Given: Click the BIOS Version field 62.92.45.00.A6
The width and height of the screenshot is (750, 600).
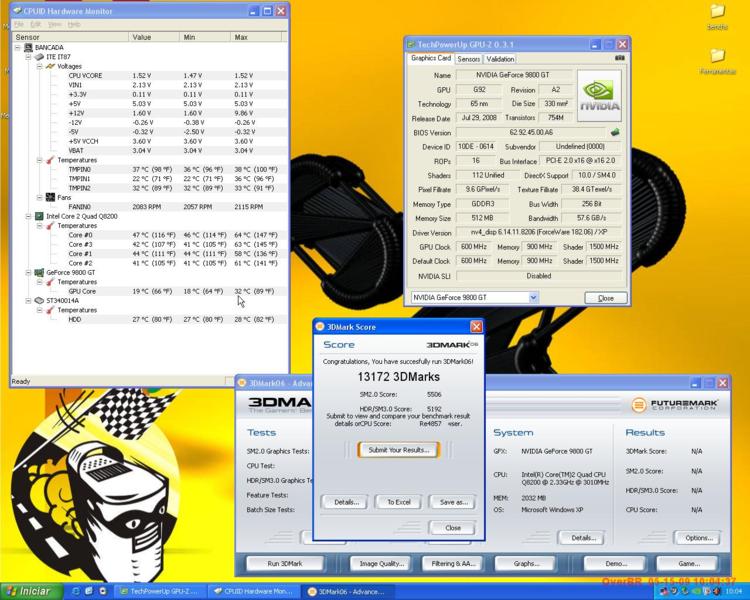Looking at the screenshot, I should (531, 133).
